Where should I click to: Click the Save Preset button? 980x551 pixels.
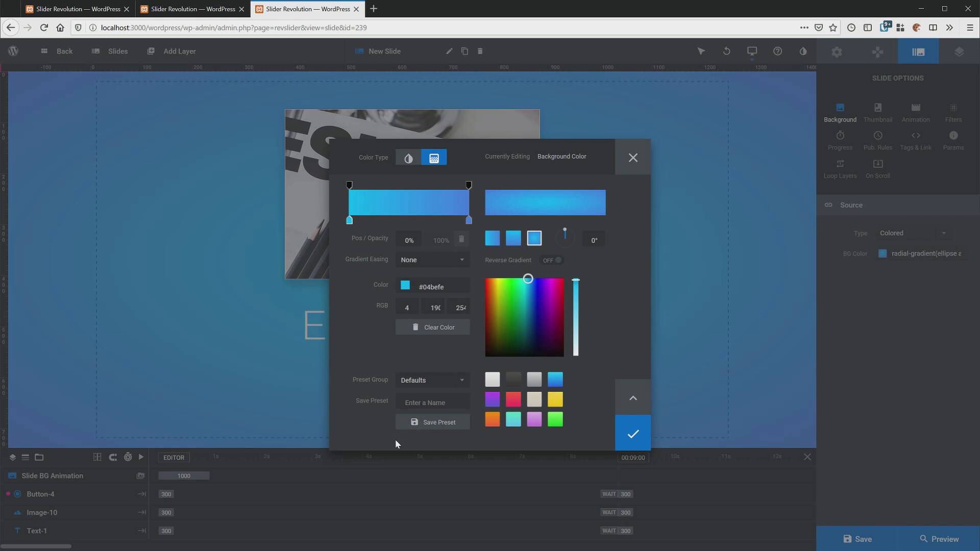tap(433, 422)
